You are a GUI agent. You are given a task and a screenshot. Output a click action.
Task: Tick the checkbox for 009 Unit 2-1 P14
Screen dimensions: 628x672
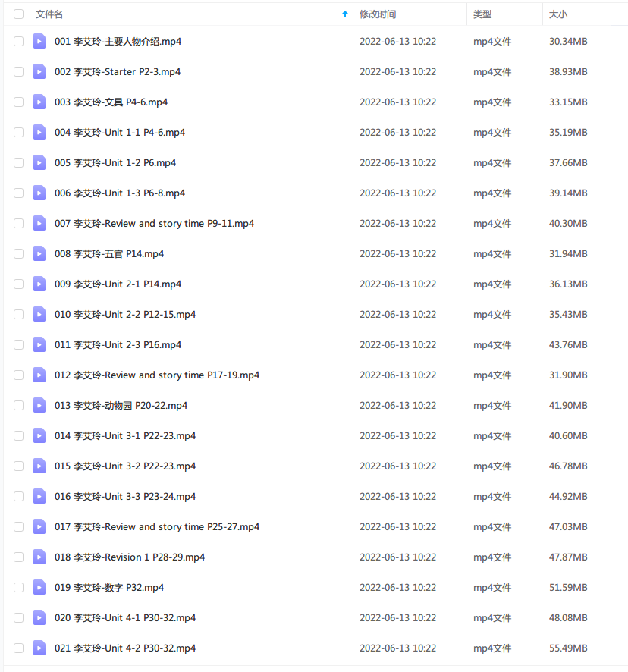[18, 284]
